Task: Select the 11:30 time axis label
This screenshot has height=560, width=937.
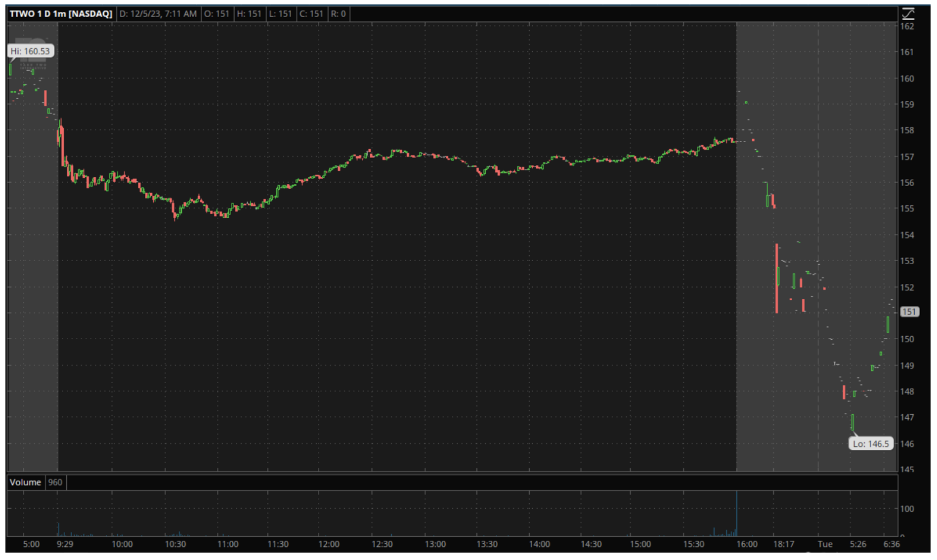Action: pyautogui.click(x=278, y=544)
